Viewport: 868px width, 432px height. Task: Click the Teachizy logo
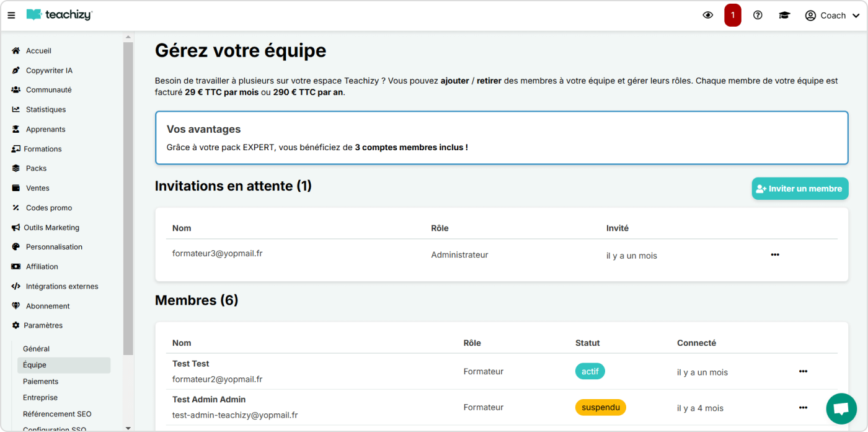click(60, 15)
